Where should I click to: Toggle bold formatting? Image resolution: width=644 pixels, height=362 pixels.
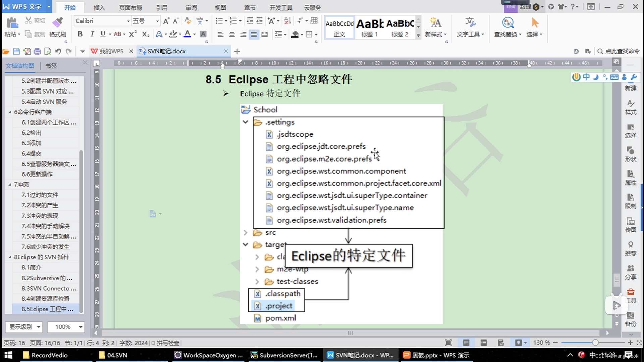click(x=80, y=34)
